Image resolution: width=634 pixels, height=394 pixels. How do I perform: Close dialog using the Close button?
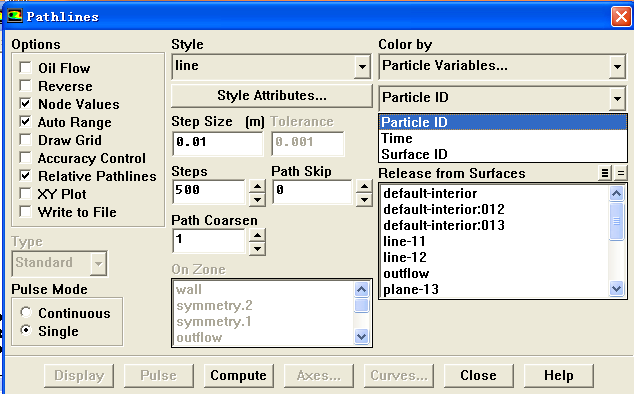[x=479, y=375]
